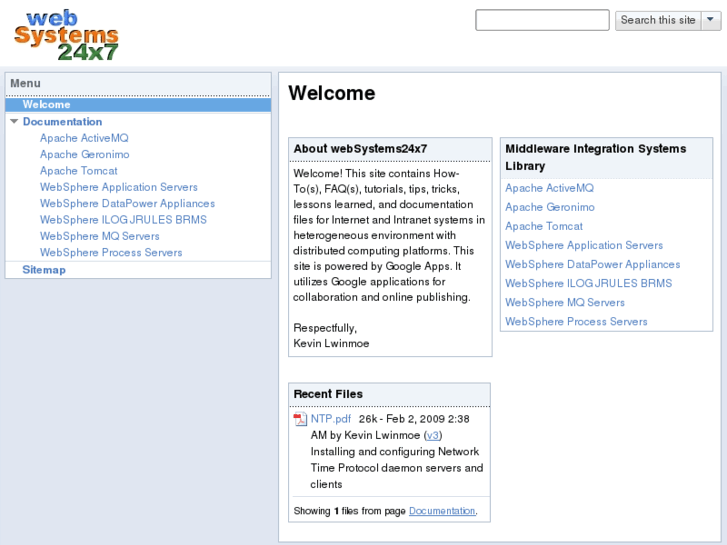Open Documentation in the sidebar menu
The image size is (727, 545).
[63, 122]
